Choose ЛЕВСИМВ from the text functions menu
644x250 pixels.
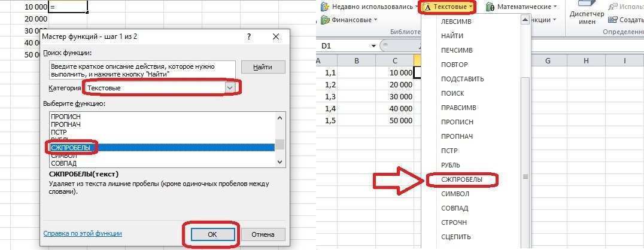pyautogui.click(x=456, y=22)
